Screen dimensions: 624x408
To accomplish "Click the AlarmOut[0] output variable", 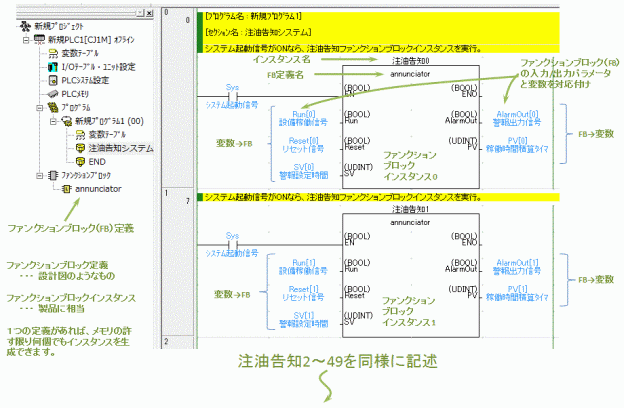I will (517, 119).
